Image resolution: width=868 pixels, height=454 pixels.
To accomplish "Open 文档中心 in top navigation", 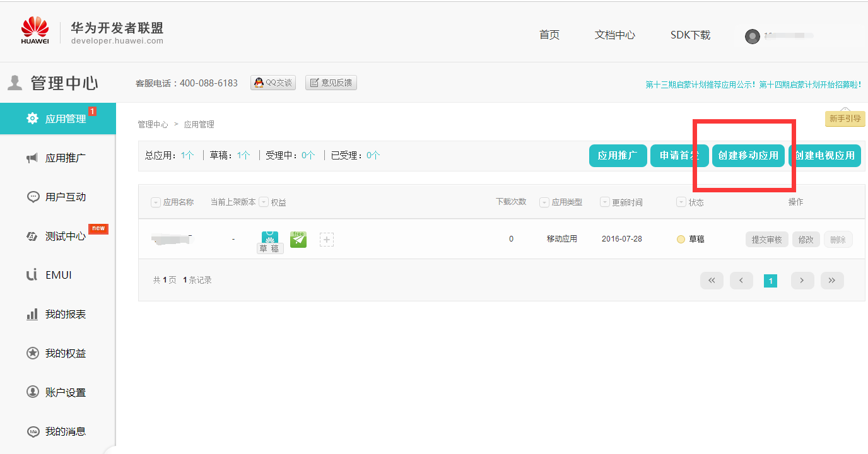I will point(614,35).
